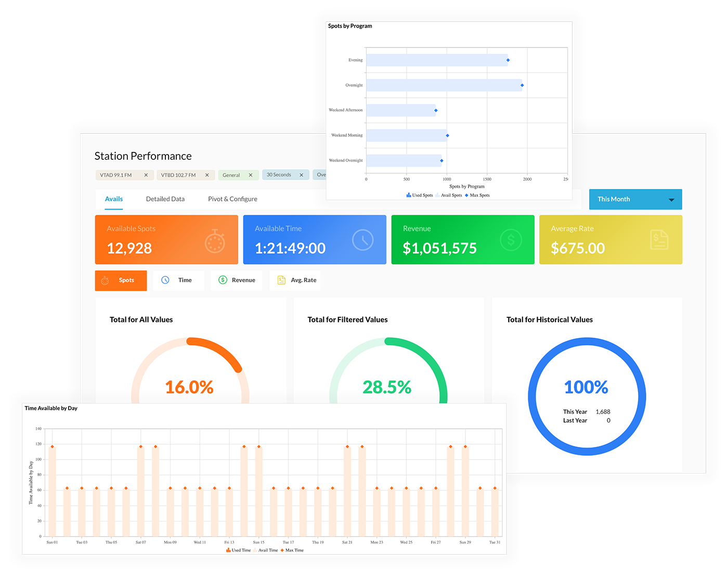This screenshot has height=576, width=728.
Task: Click the Weekend Afternoon bar in Spots chart
Action: tap(401, 110)
